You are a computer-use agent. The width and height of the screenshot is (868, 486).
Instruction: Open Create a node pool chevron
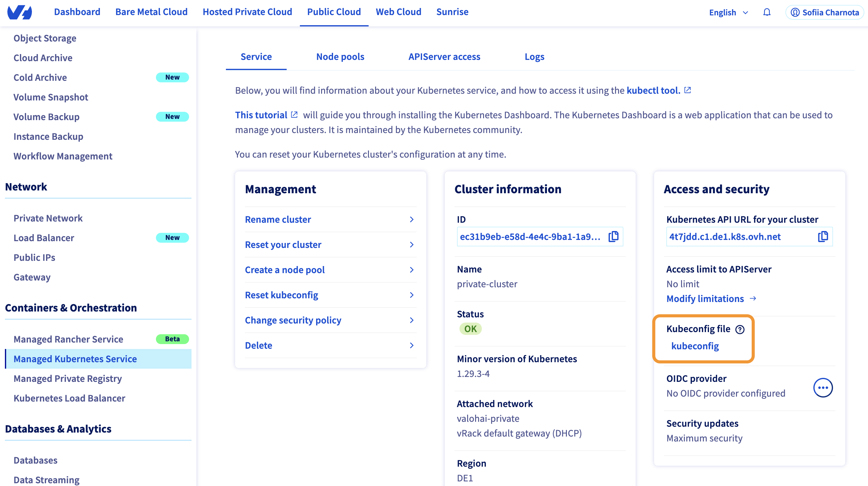[x=411, y=270]
